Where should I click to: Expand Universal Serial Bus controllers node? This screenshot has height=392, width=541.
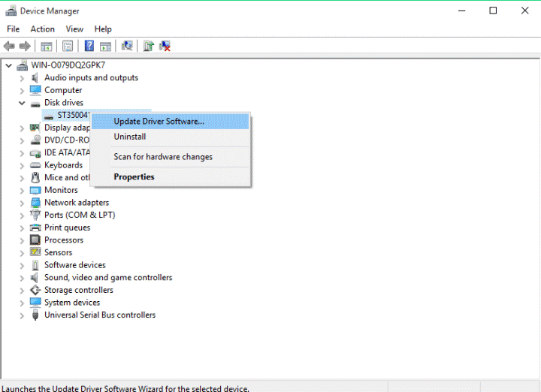(x=22, y=315)
